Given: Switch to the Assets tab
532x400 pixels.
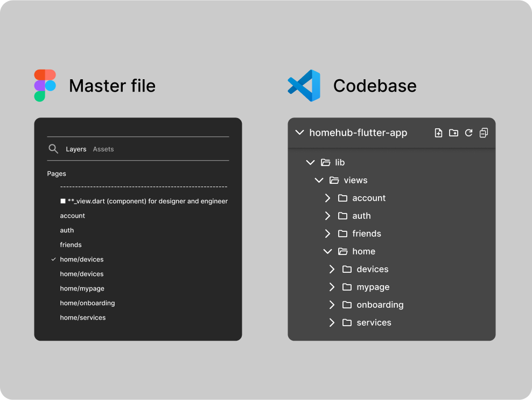Looking at the screenshot, I should (x=103, y=149).
